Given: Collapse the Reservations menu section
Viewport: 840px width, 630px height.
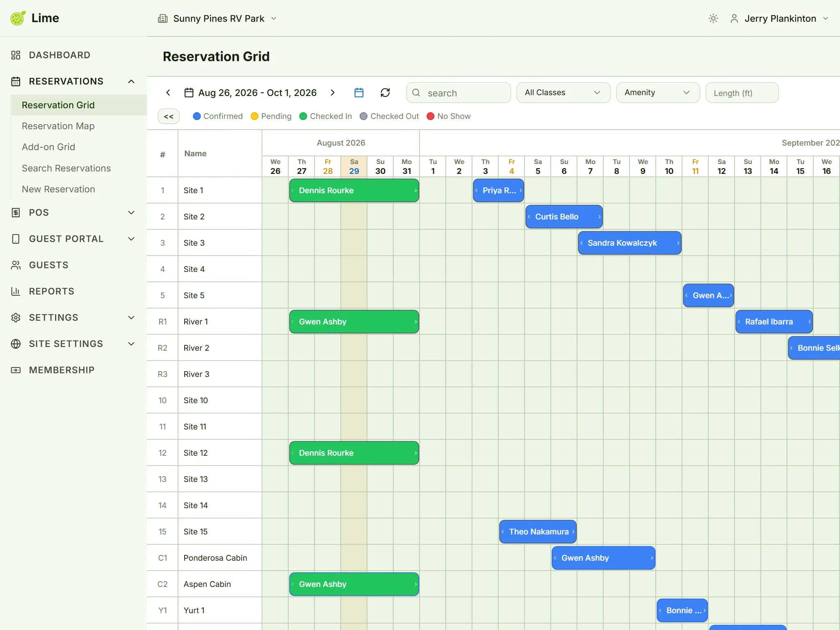Looking at the screenshot, I should pos(131,81).
